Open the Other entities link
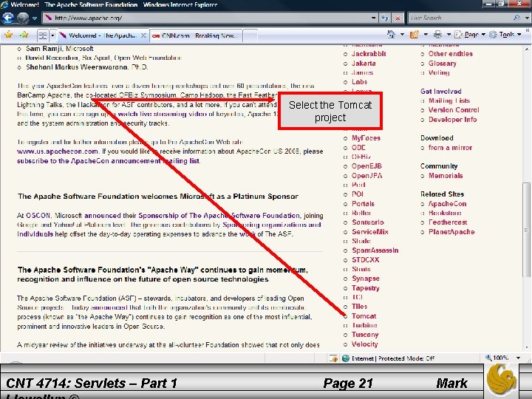Image resolution: width=532 pixels, height=399 pixels. pyautogui.click(x=450, y=54)
